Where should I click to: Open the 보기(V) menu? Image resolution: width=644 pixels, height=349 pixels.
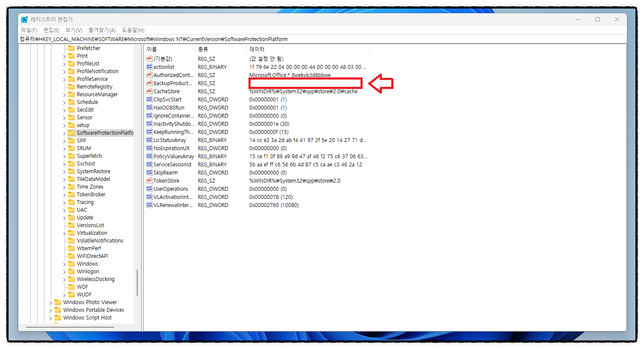74,30
